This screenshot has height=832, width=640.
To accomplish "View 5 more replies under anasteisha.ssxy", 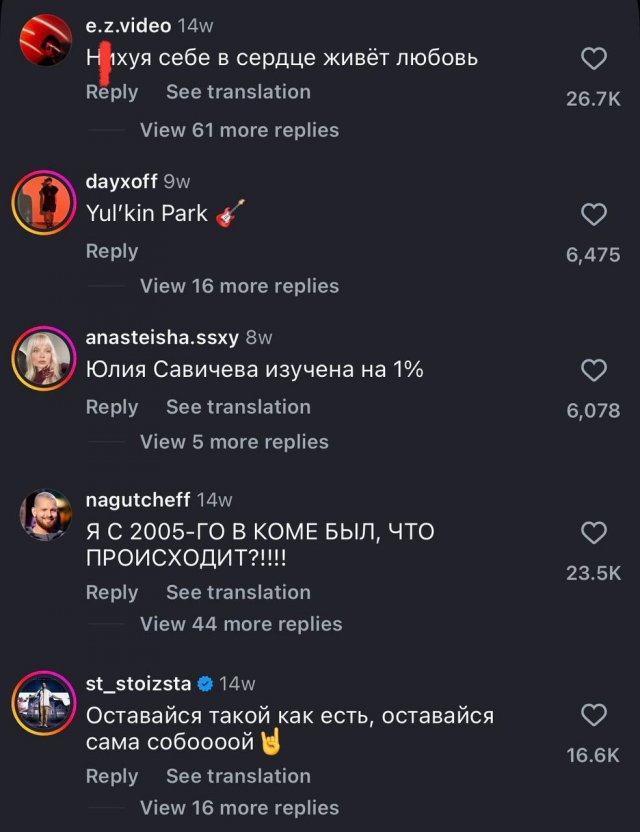I will [x=234, y=441].
